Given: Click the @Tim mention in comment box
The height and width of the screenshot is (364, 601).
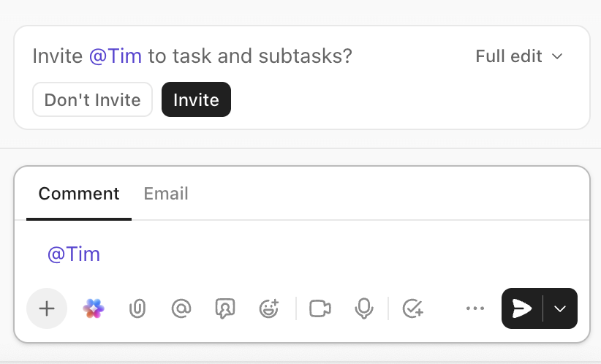Looking at the screenshot, I should pyautogui.click(x=74, y=254).
